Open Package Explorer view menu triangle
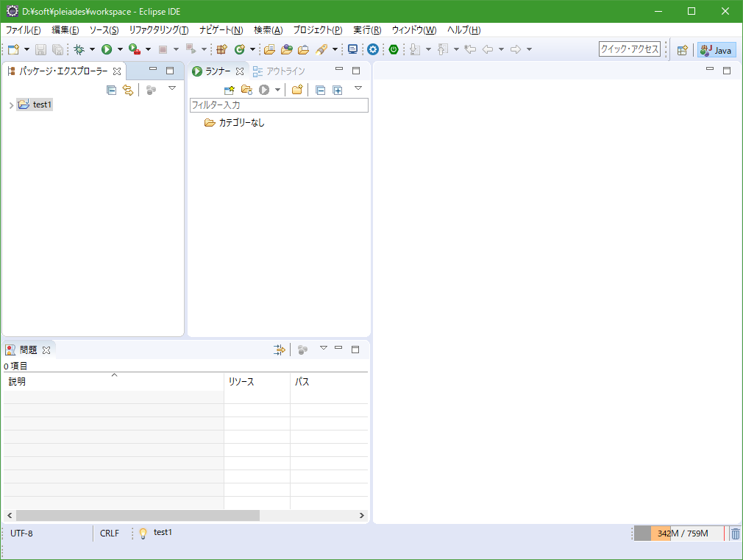 [172, 88]
